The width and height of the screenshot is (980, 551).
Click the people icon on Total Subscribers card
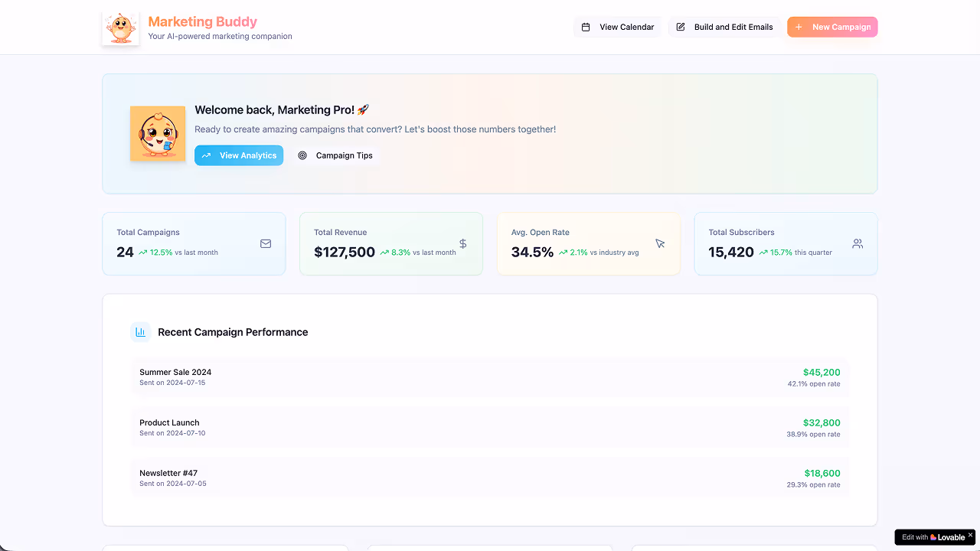857,243
